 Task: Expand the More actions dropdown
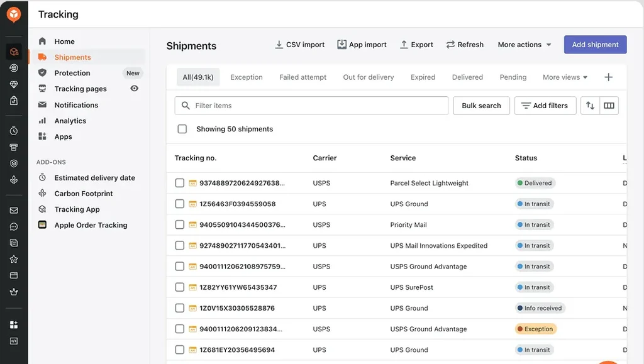525,44
